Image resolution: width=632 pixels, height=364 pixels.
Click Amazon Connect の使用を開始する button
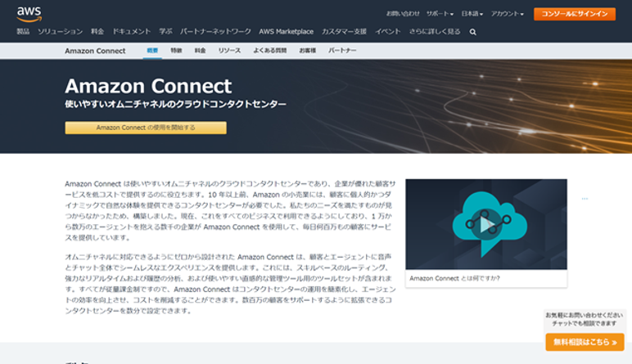(x=146, y=128)
